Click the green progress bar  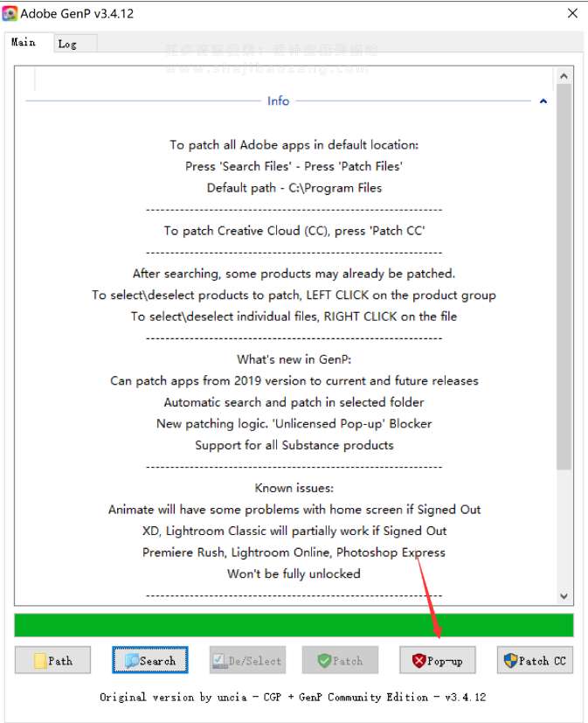(294, 625)
